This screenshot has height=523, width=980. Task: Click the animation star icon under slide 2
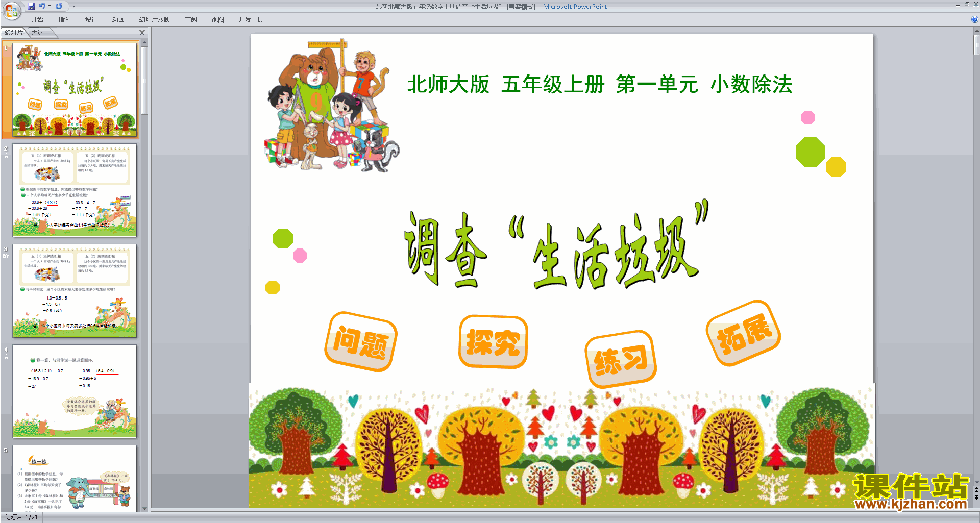(x=6, y=155)
